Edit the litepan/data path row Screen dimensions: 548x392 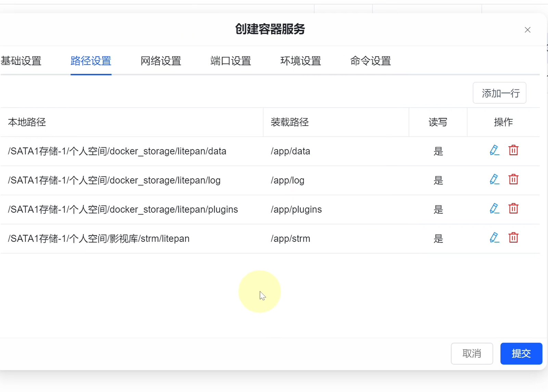(x=494, y=150)
